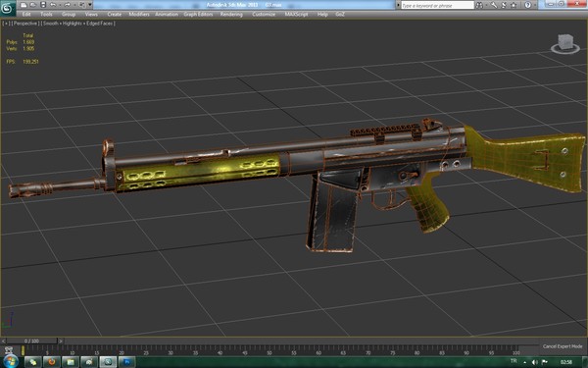This screenshot has width=588, height=368.
Task: Open the MAXScript menu
Action: click(x=296, y=15)
